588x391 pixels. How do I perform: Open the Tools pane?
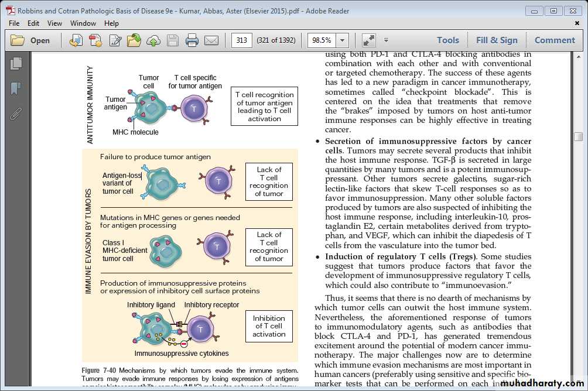447,40
